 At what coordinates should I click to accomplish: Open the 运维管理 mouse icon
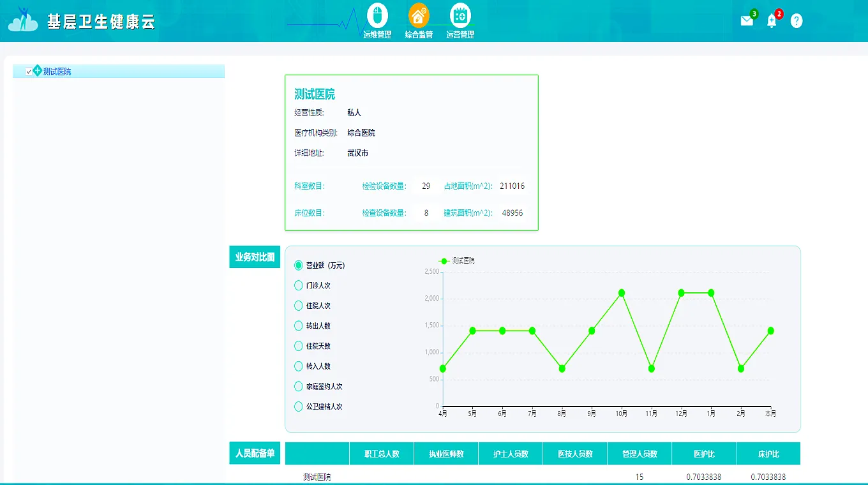[377, 15]
